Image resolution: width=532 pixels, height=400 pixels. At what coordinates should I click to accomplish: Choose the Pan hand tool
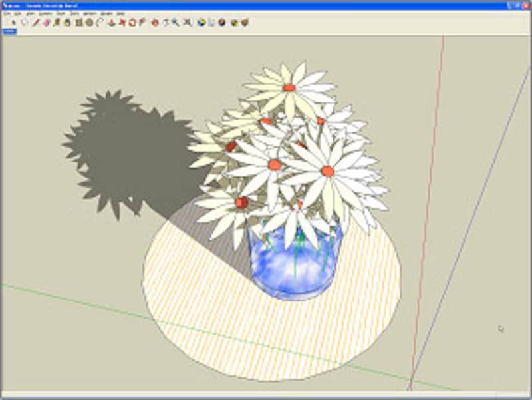tap(166, 23)
